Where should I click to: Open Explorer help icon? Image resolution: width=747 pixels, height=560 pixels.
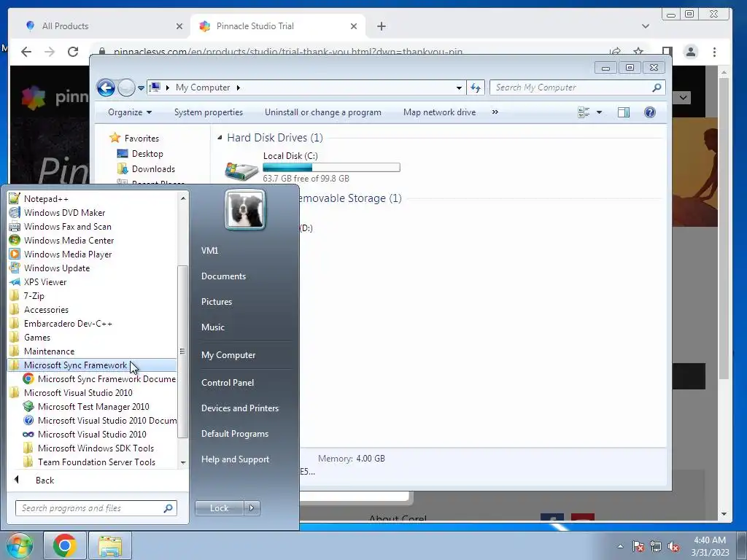pyautogui.click(x=650, y=112)
